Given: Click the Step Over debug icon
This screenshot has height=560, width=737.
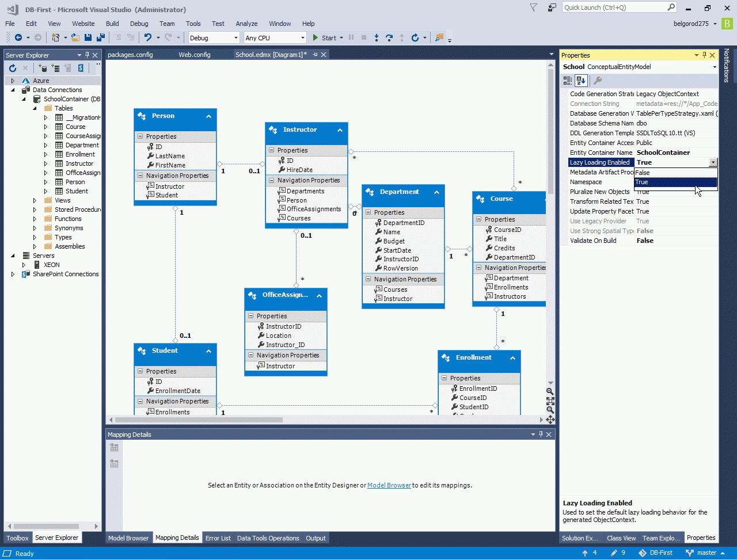Looking at the screenshot, I should (389, 38).
